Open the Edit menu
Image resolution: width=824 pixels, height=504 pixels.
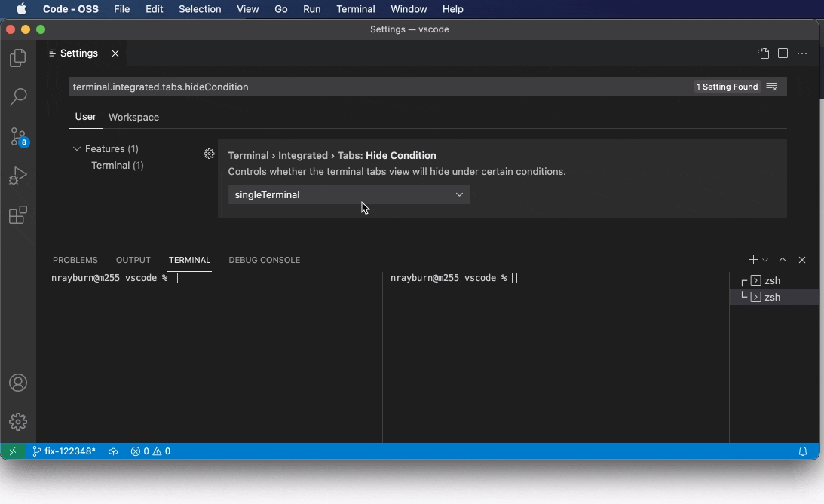tap(154, 9)
